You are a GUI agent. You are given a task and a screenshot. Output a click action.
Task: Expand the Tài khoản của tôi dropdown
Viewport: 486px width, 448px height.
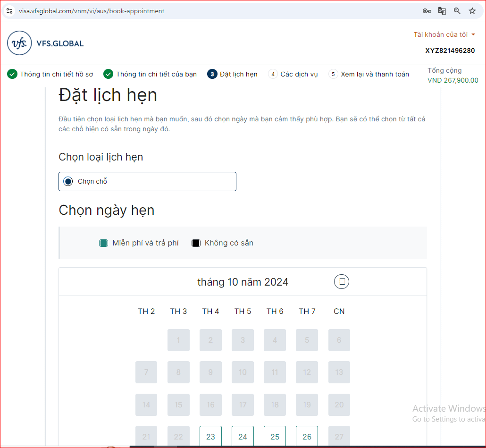point(444,34)
